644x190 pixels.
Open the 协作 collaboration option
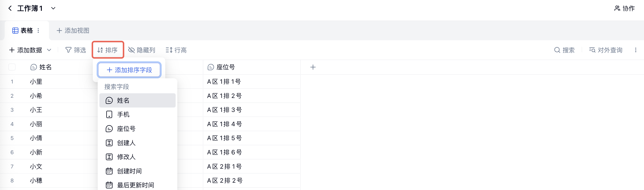[x=624, y=9]
